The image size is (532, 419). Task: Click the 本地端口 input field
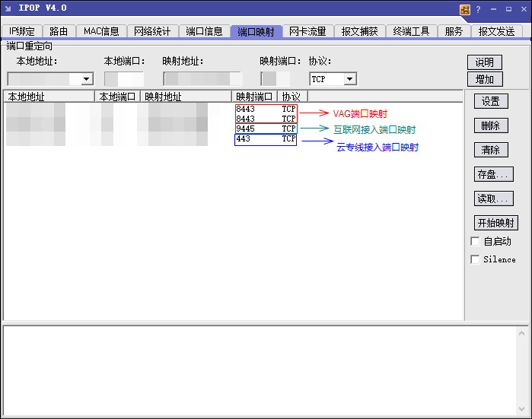pyautogui.click(x=124, y=79)
